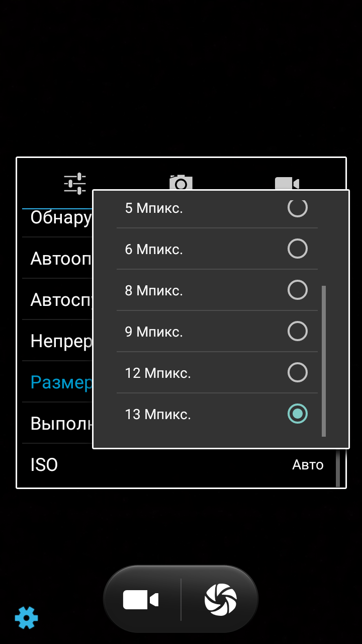362x644 pixels.
Task: Switch to the photo camera settings tab
Action: [x=181, y=182]
